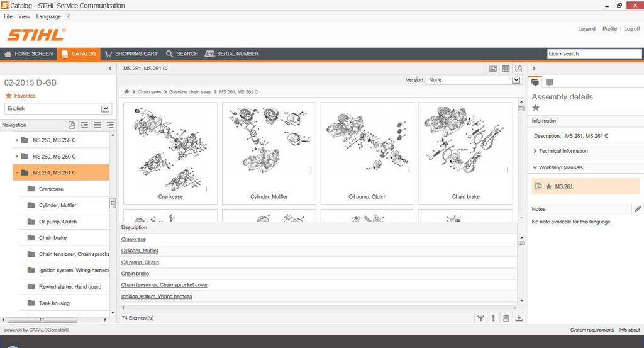Click the download icon in bottom bar
This screenshot has width=644, height=348.
[519, 318]
